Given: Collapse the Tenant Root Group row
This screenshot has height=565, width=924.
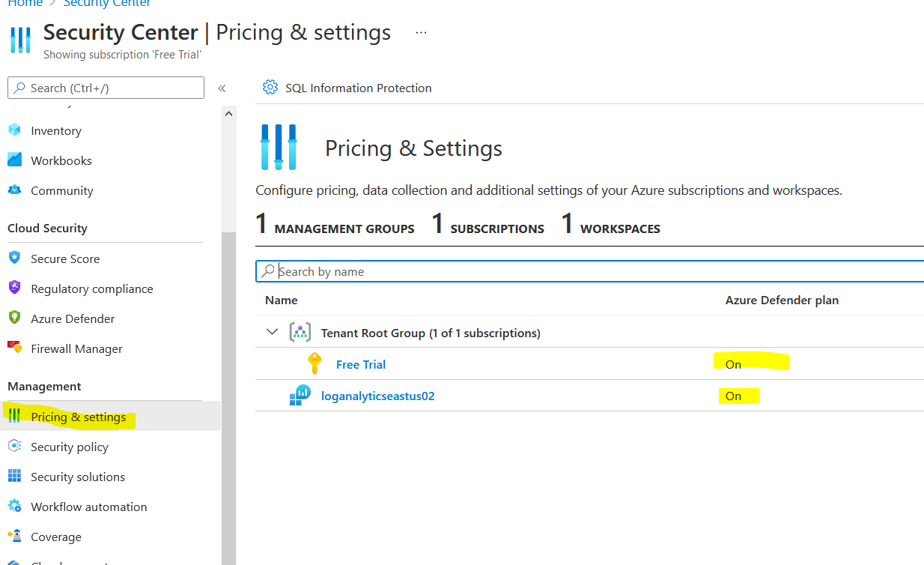Looking at the screenshot, I should click(x=272, y=333).
